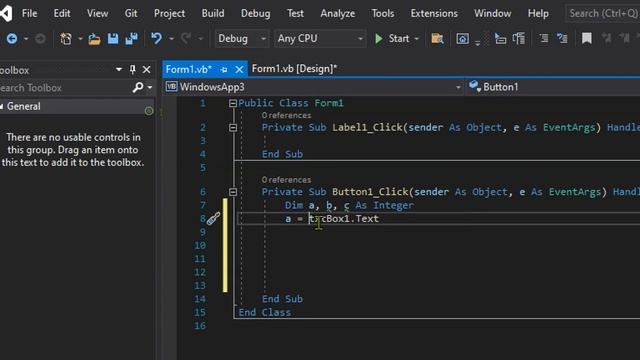This screenshot has width=640, height=360.
Task: Open the Debug menu
Action: (x=256, y=13)
